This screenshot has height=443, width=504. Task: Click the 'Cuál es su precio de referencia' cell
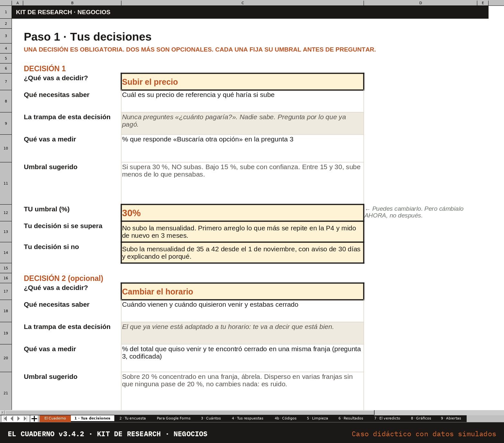[242, 101]
